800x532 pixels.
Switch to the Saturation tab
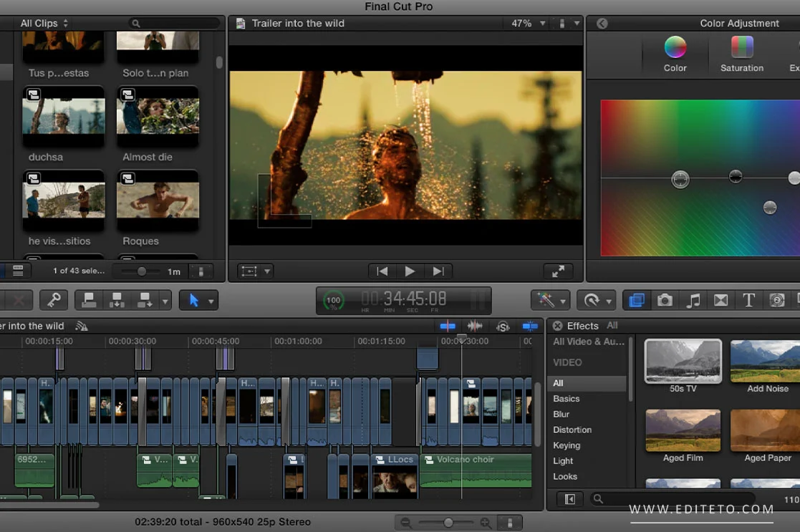tap(742, 54)
